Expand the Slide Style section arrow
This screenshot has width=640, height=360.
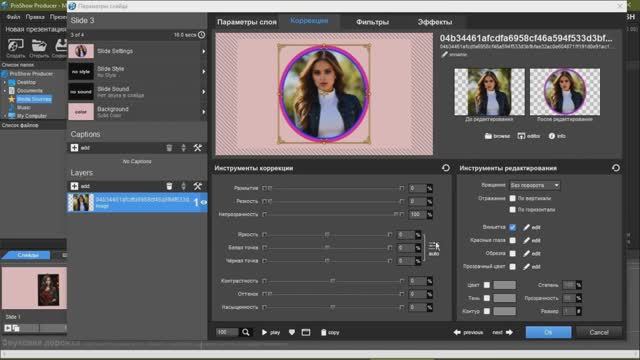[x=203, y=71]
